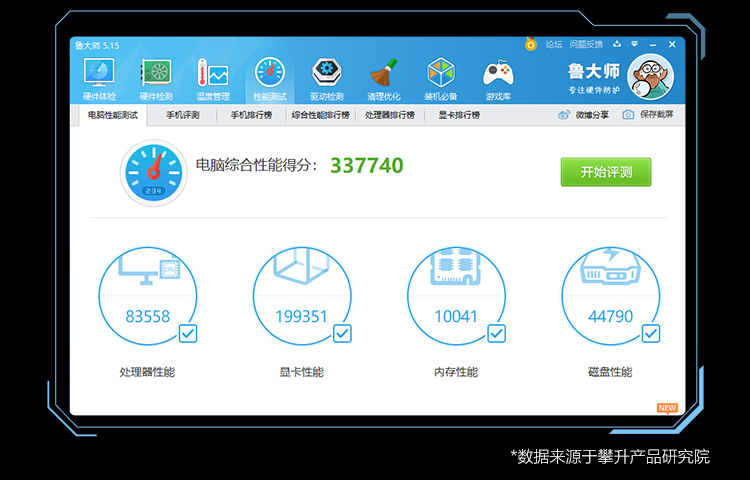This screenshot has height=480, width=750.
Task: Uncheck the 处理器性能 checkbox
Action: [x=188, y=333]
